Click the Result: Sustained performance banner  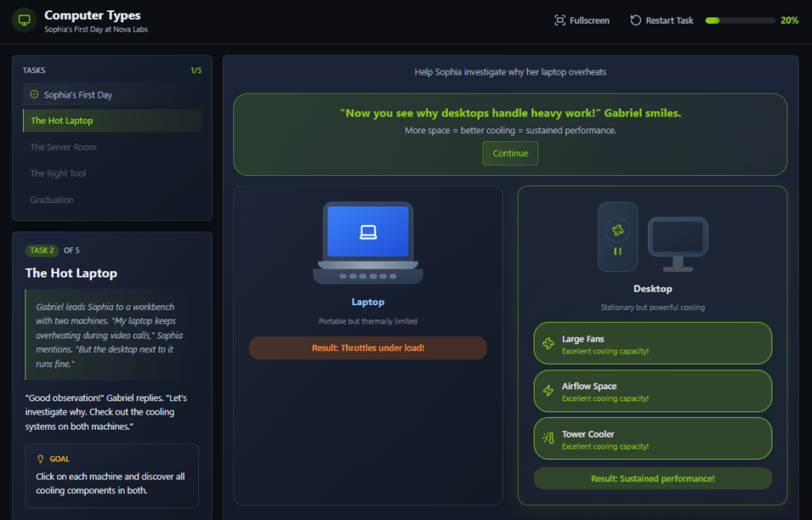653,479
